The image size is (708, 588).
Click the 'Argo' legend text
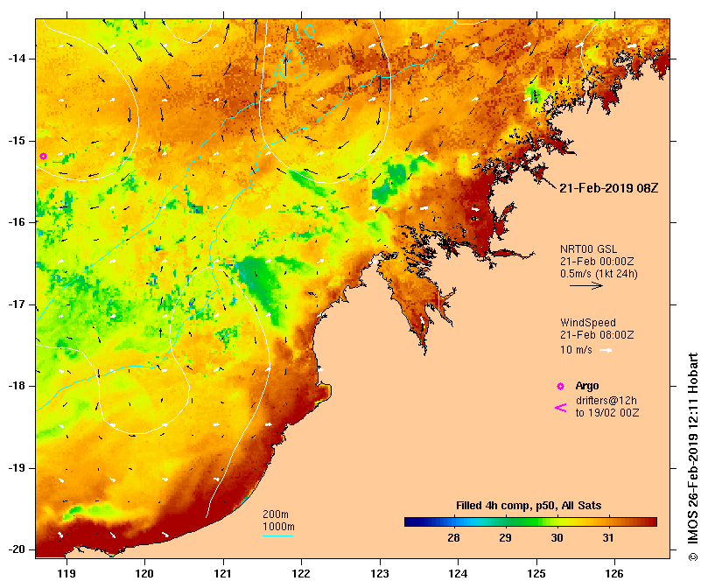pos(587,386)
